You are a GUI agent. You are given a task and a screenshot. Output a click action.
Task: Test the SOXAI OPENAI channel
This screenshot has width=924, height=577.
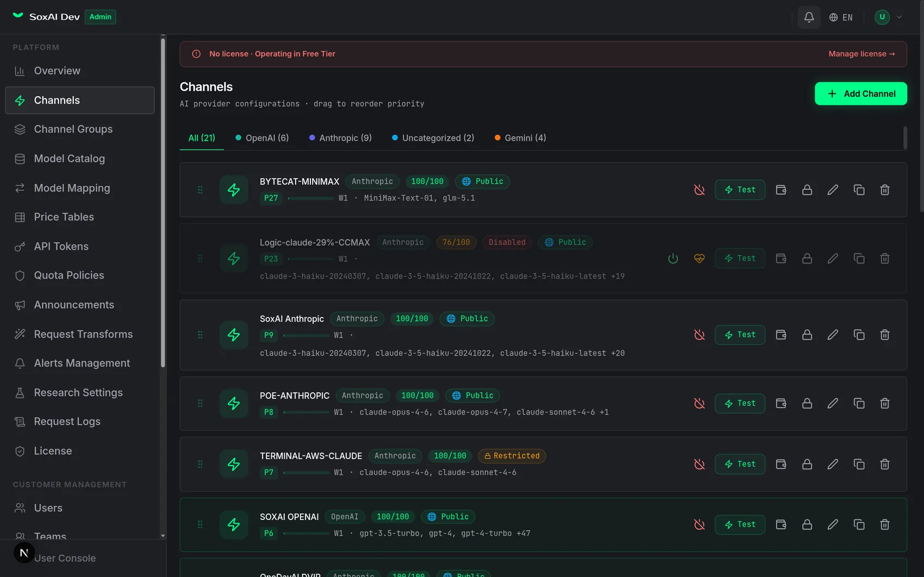[x=740, y=524]
